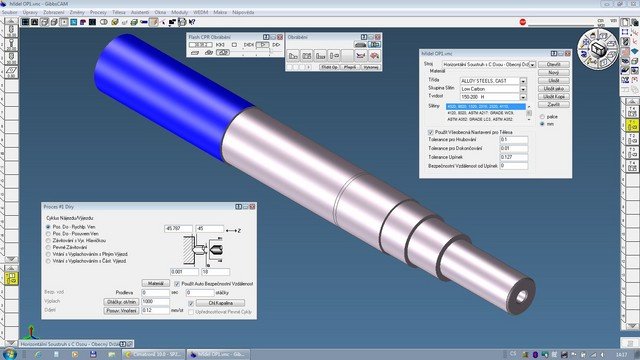Select the 'palce' units radio button
The width and height of the screenshot is (640, 360).
pyautogui.click(x=542, y=117)
